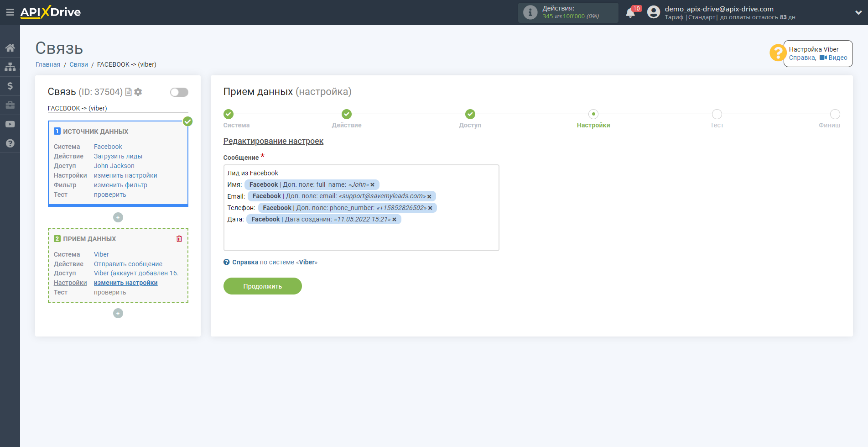Open the hamburger menu

click(x=10, y=12)
